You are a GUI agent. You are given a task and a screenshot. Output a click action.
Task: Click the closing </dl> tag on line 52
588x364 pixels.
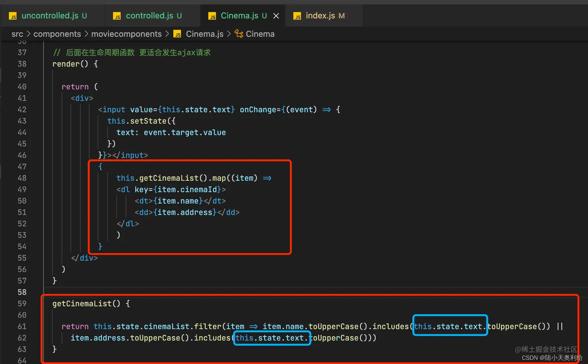(128, 224)
